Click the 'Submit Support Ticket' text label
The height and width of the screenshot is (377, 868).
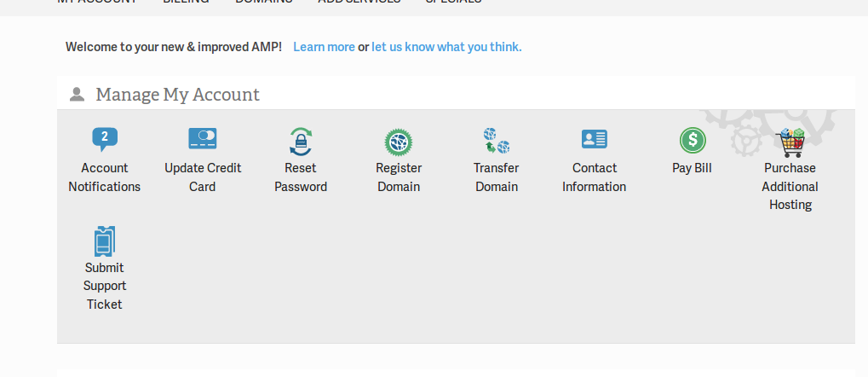click(104, 286)
